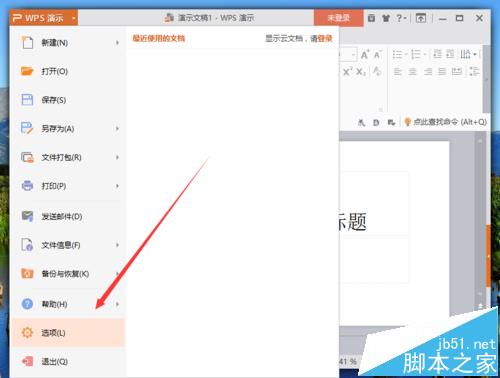Align text left

pyautogui.click(x=398, y=71)
